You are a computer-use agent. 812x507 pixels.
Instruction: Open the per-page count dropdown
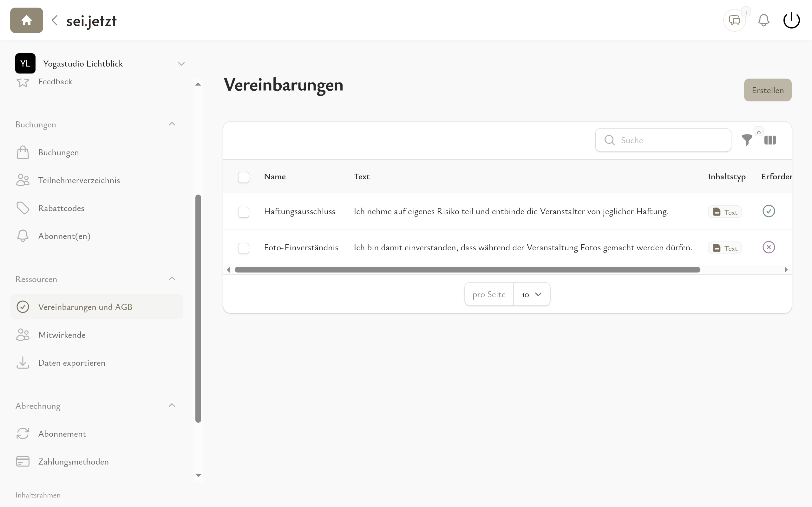click(x=532, y=294)
